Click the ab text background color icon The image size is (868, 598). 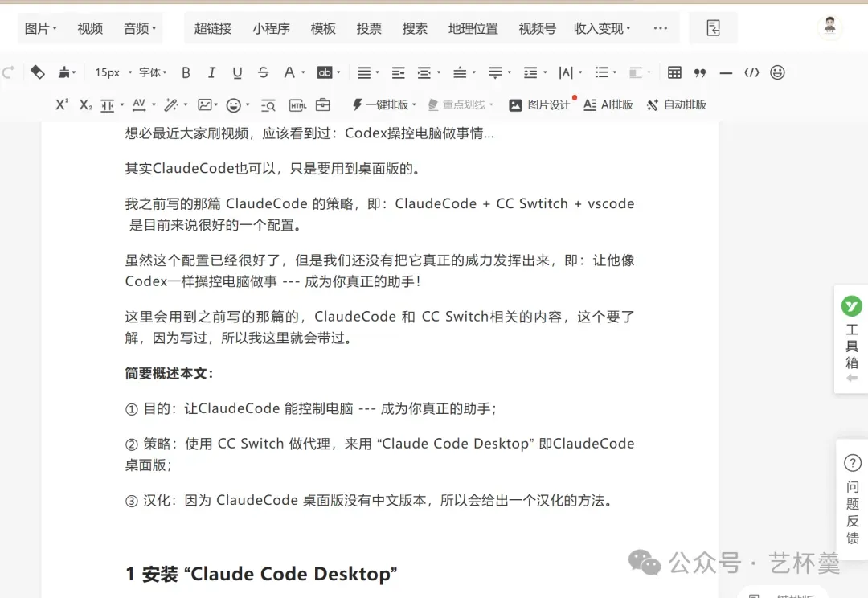pyautogui.click(x=325, y=72)
